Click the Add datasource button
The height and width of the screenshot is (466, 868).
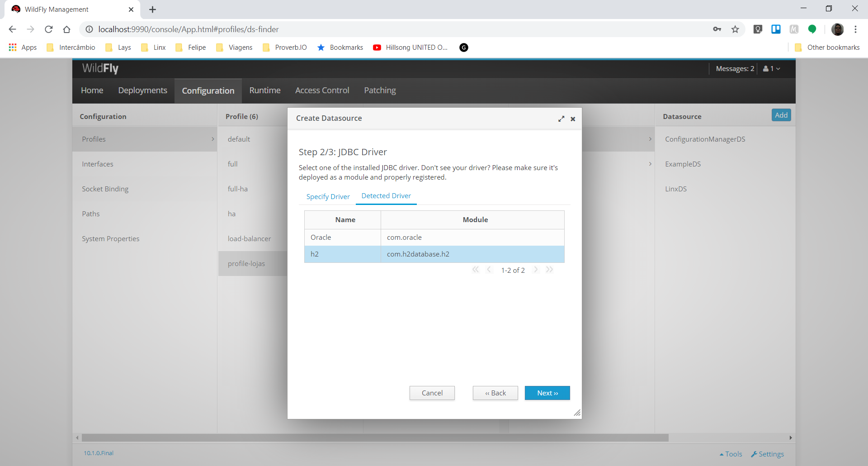[781, 115]
